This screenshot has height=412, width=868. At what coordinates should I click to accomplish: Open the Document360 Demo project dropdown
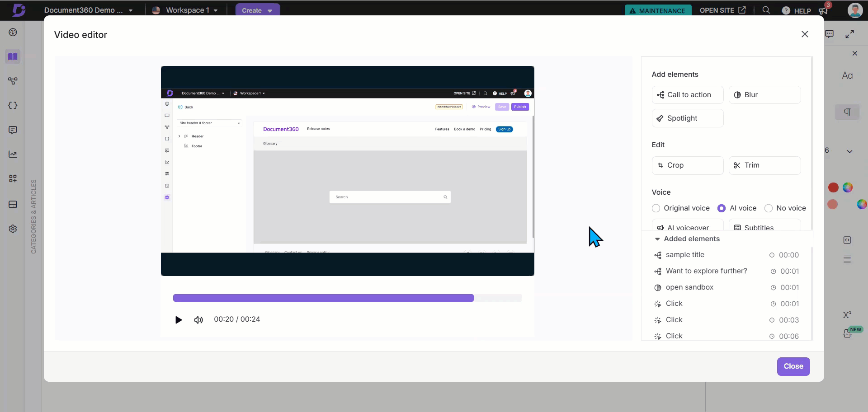click(x=88, y=10)
